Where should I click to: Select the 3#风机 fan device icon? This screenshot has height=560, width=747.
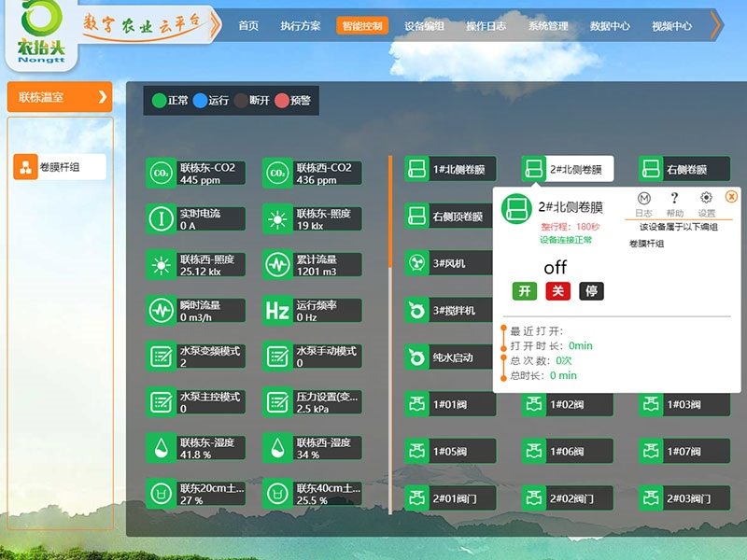[416, 264]
